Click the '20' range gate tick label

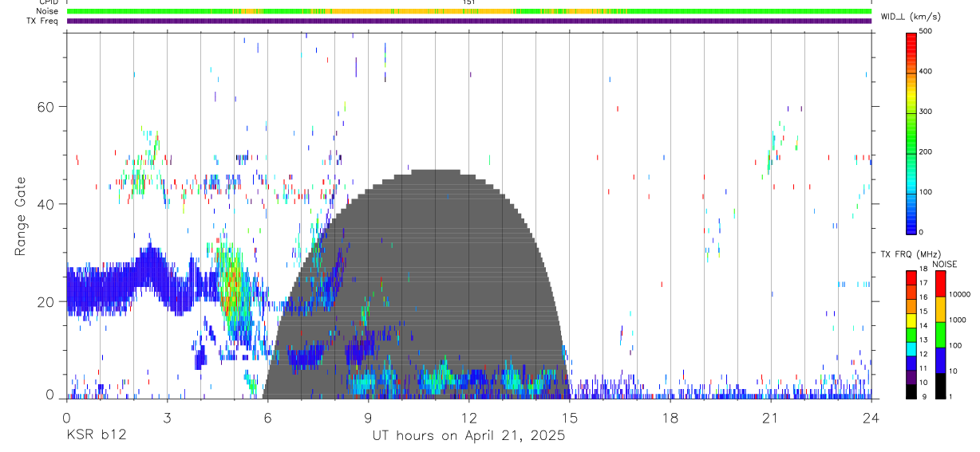pos(47,301)
